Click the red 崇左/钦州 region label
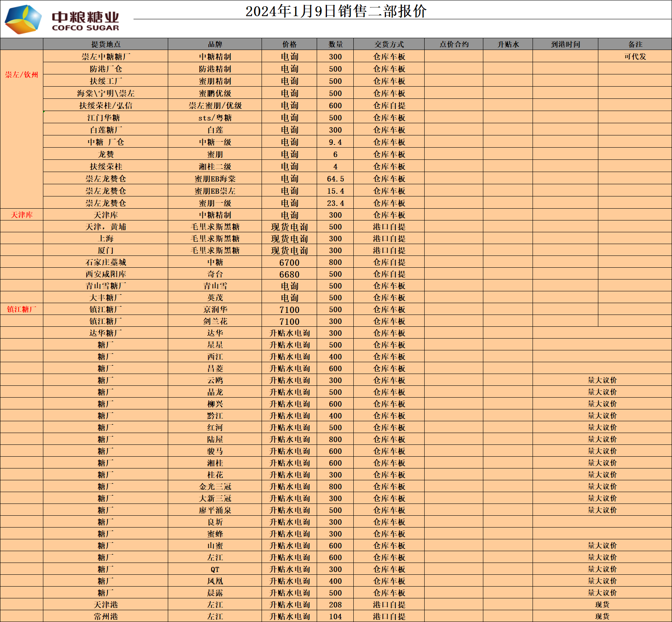672x622 pixels. (22, 75)
